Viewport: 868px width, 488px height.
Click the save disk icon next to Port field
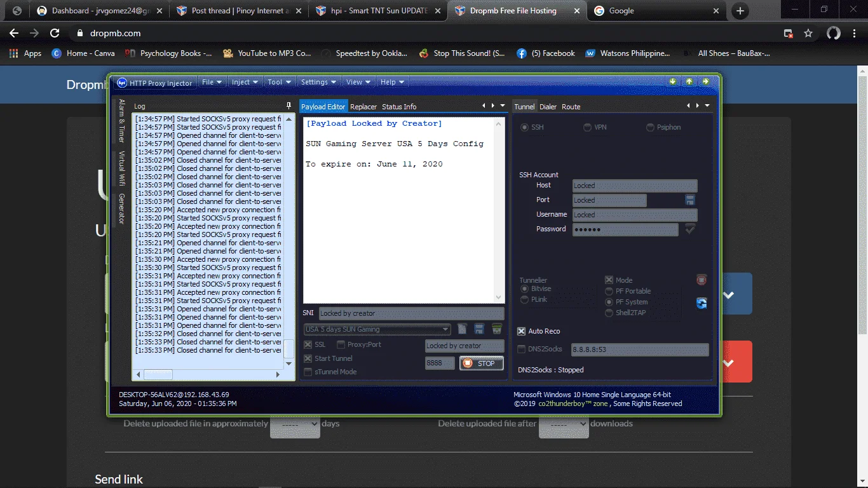pos(690,200)
